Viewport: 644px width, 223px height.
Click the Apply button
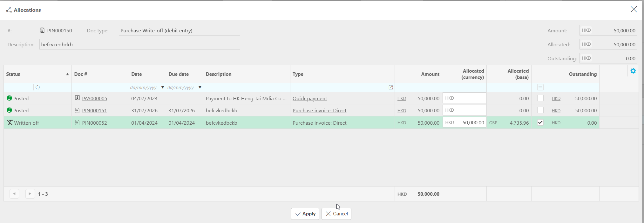305,214
